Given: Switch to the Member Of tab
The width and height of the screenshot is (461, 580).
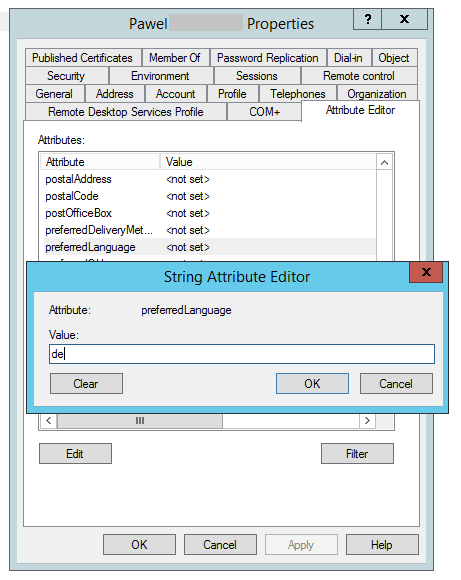Looking at the screenshot, I should pos(175,58).
